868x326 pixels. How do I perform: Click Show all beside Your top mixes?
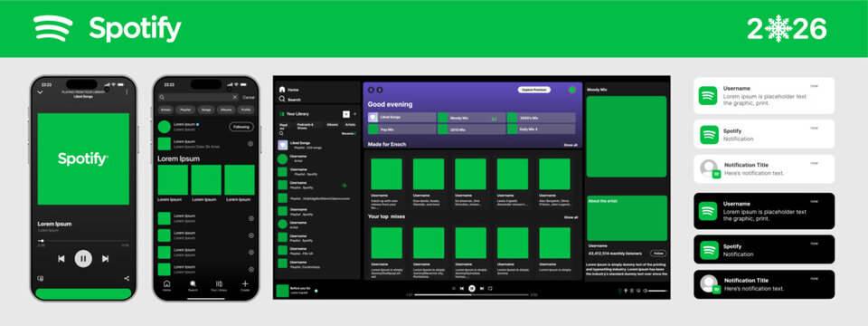[x=571, y=217]
